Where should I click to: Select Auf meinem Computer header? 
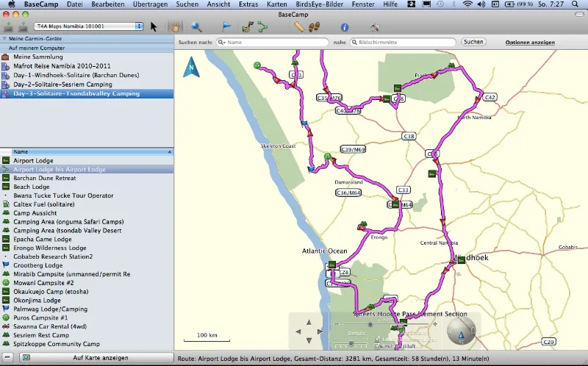pyautogui.click(x=87, y=48)
